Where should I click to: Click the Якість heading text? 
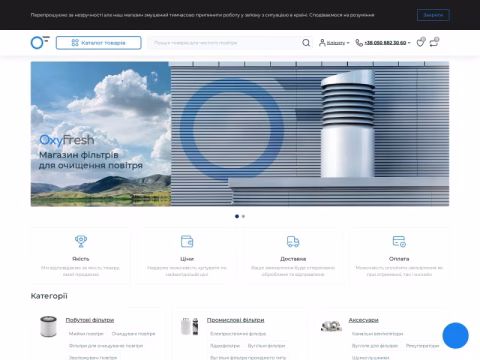click(x=81, y=259)
